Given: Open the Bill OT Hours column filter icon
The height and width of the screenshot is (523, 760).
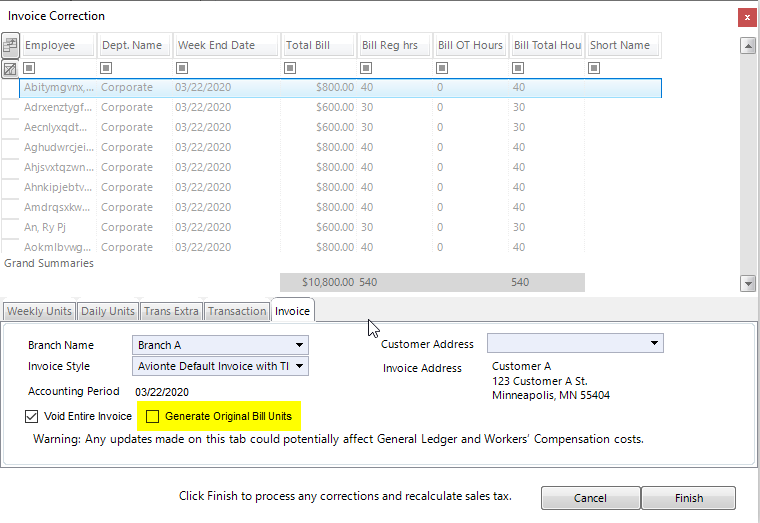Looking at the screenshot, I should pos(442,68).
